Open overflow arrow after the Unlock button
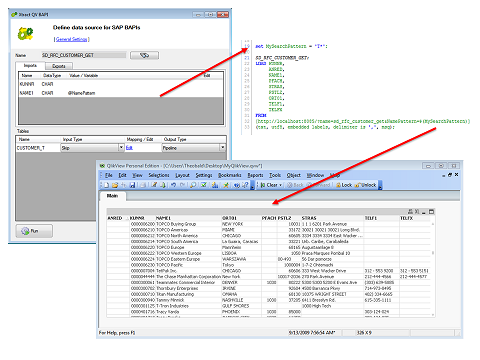Image resolution: width=480 pixels, height=360 pixels. (380, 186)
